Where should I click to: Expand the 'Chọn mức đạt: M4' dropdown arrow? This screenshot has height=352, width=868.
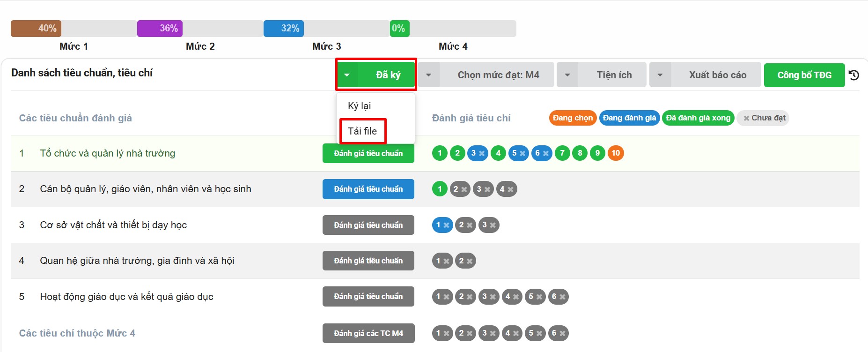(428, 75)
